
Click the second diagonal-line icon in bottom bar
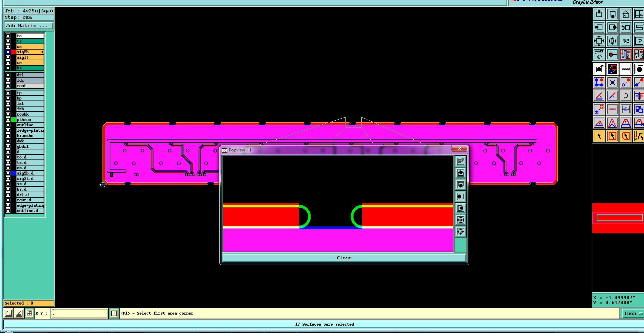pyautogui.click(x=19, y=313)
